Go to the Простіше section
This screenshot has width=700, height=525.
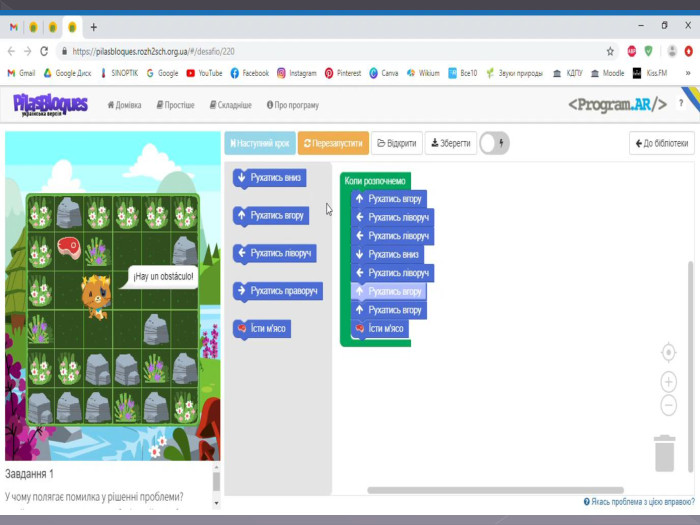coord(176,105)
